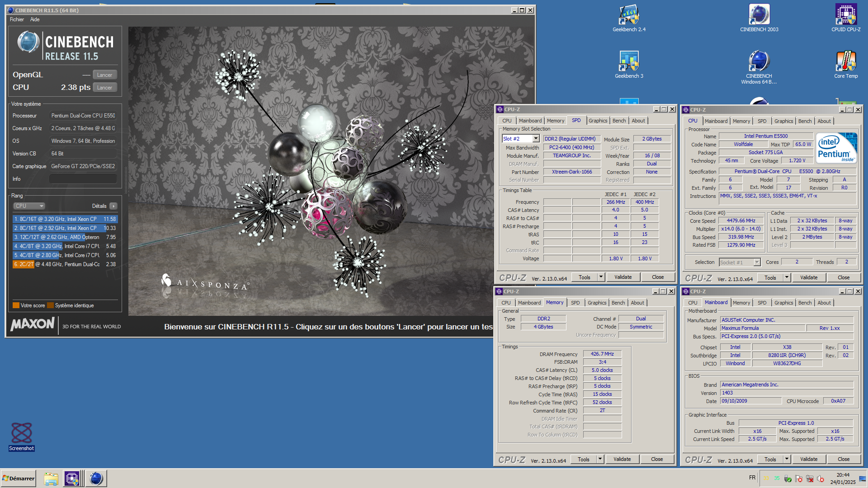Click Tools button in Memory window

[x=583, y=459]
